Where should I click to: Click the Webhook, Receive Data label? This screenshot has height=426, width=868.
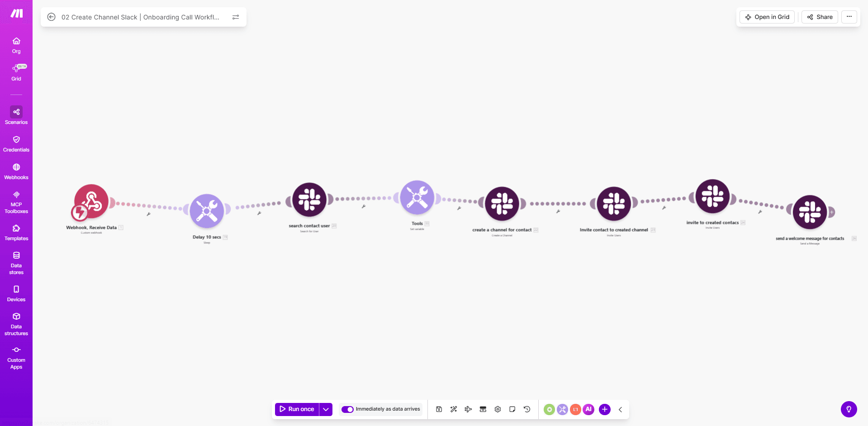click(91, 227)
